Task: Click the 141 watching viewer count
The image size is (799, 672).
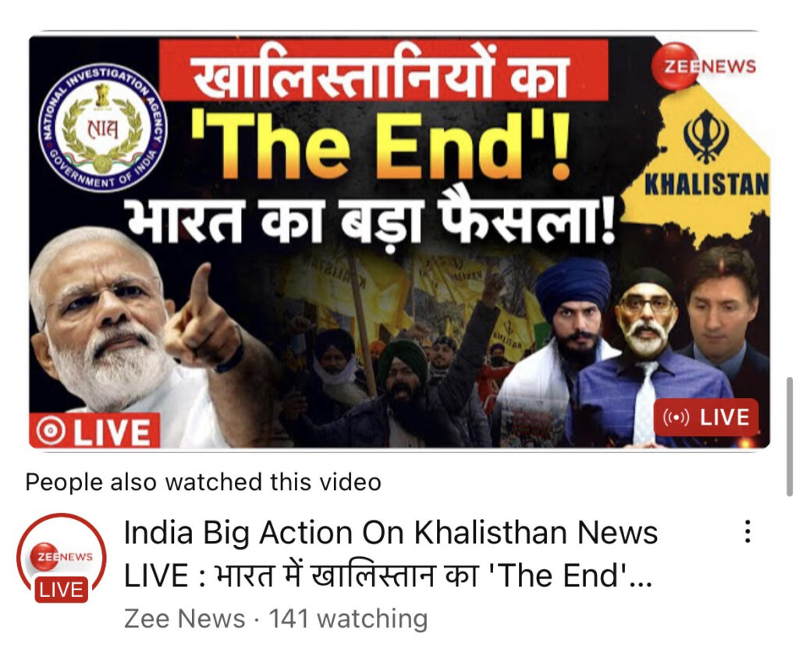Action: tap(348, 618)
